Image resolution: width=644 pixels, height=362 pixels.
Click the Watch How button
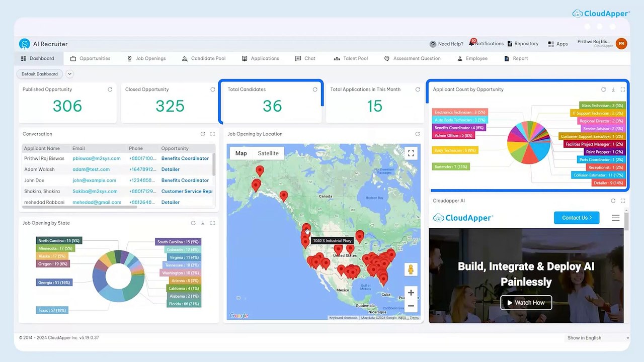click(526, 303)
